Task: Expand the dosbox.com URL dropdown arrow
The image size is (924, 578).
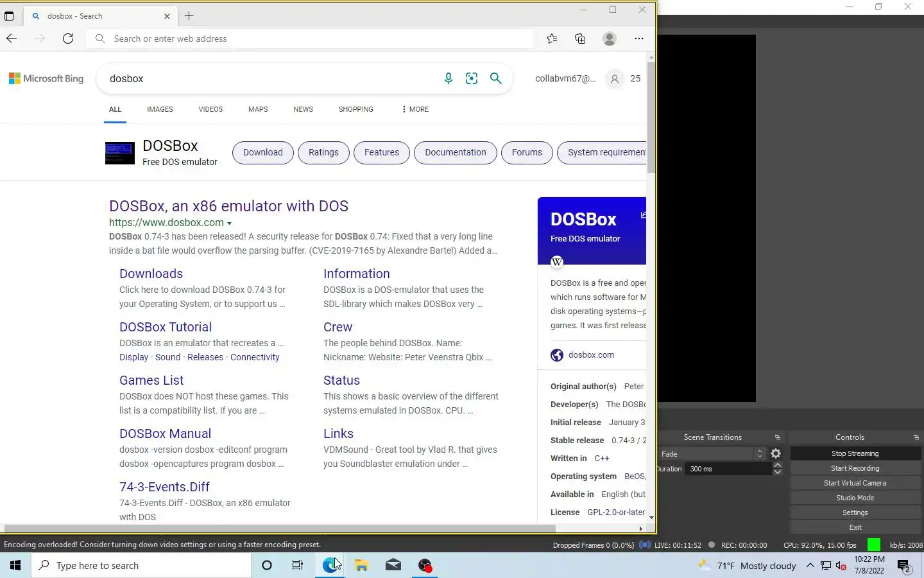Action: tap(229, 223)
